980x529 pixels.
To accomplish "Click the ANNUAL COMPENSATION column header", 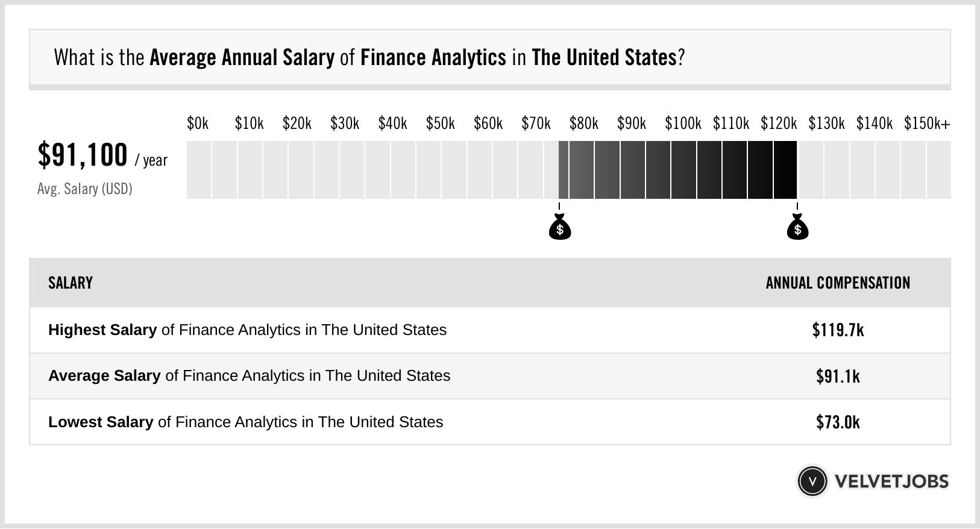I will tap(838, 283).
